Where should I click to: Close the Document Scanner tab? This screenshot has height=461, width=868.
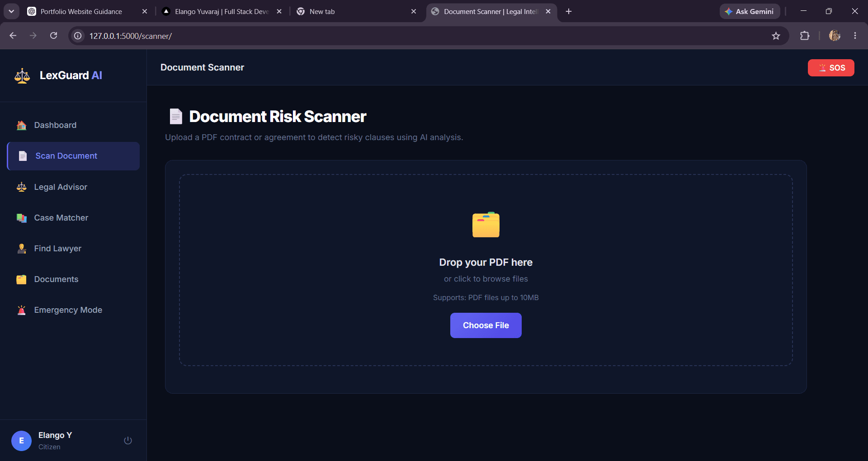coord(548,11)
